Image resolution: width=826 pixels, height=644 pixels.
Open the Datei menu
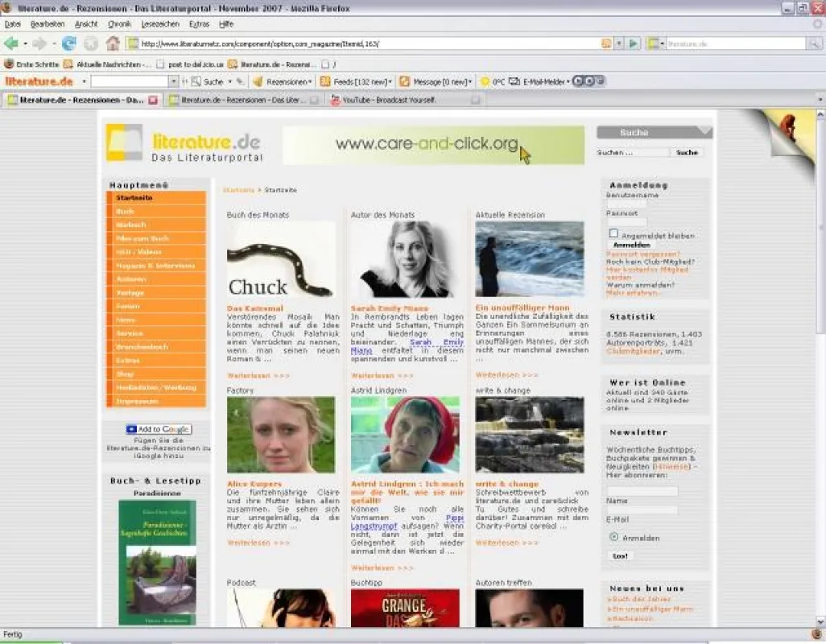[x=13, y=24]
